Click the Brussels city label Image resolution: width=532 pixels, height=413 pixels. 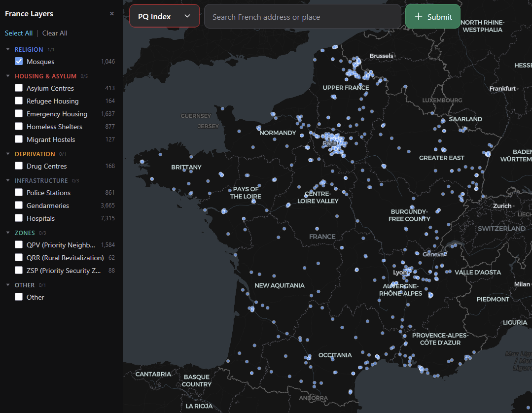pyautogui.click(x=381, y=56)
